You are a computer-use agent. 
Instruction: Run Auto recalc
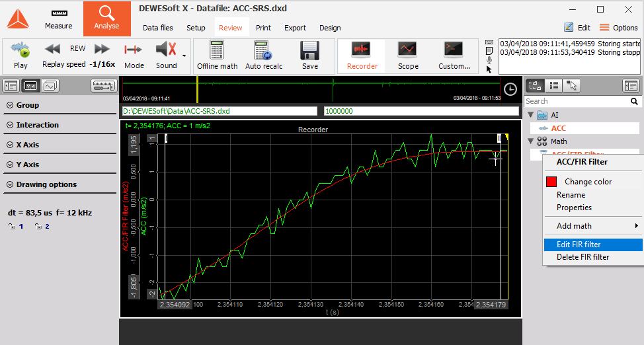(x=264, y=55)
